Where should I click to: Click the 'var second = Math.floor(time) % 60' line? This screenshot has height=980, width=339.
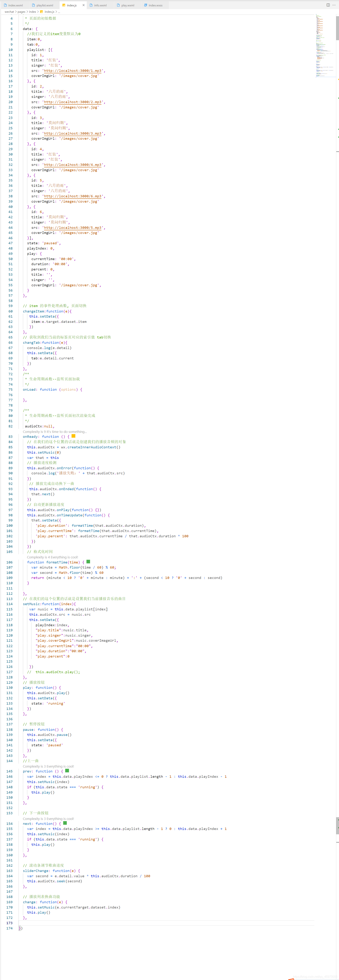pos(67,573)
